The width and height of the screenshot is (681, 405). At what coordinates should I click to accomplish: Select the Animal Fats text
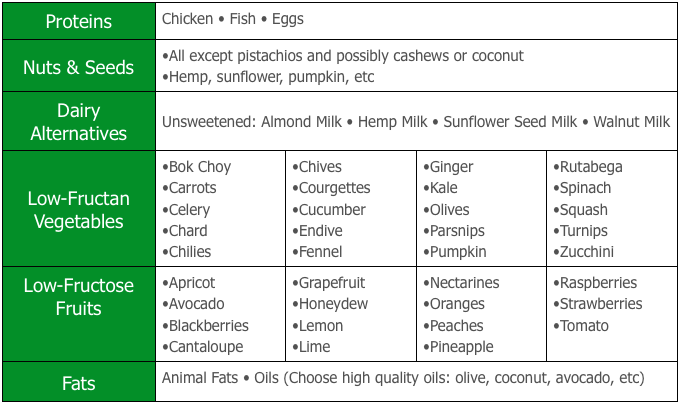[x=200, y=378]
